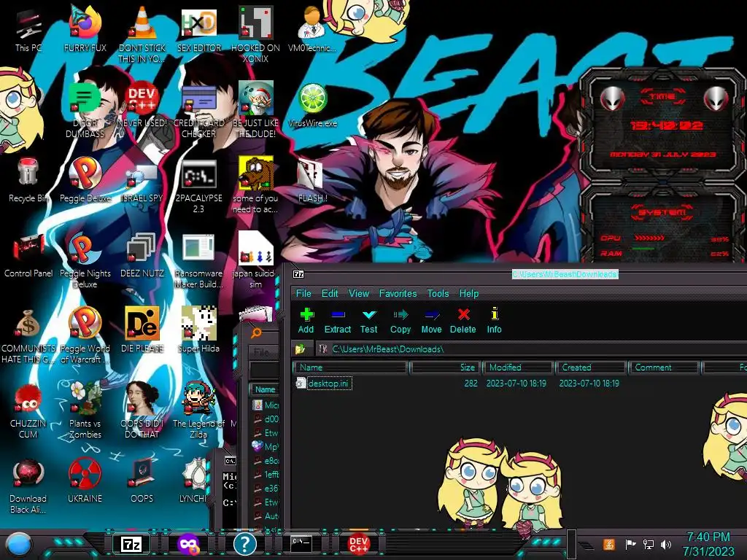Select the FURRY FUX Firefox icon
Screen dimensions: 747x560
(x=85, y=29)
